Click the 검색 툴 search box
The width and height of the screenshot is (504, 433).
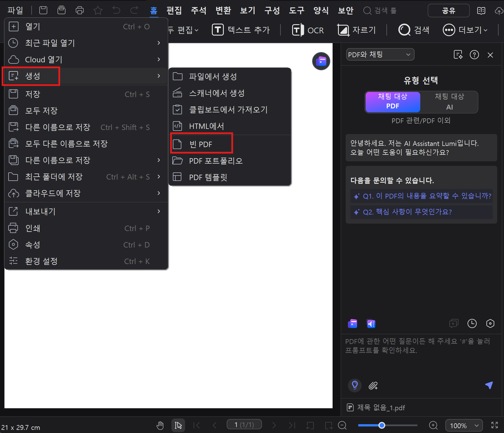point(380,11)
